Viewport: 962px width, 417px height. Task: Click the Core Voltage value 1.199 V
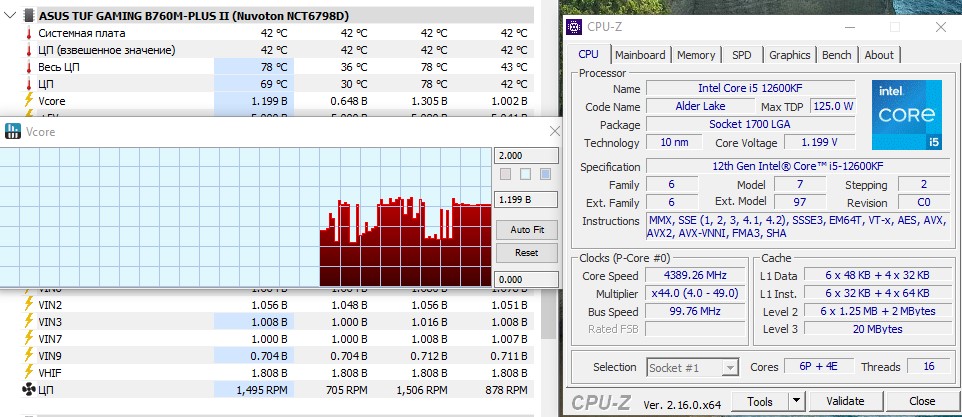coord(820,142)
